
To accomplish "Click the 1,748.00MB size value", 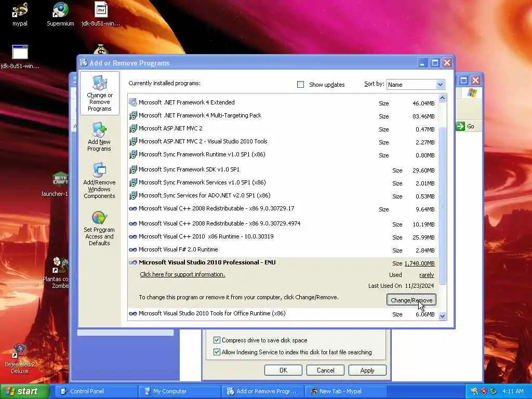I will pos(419,263).
